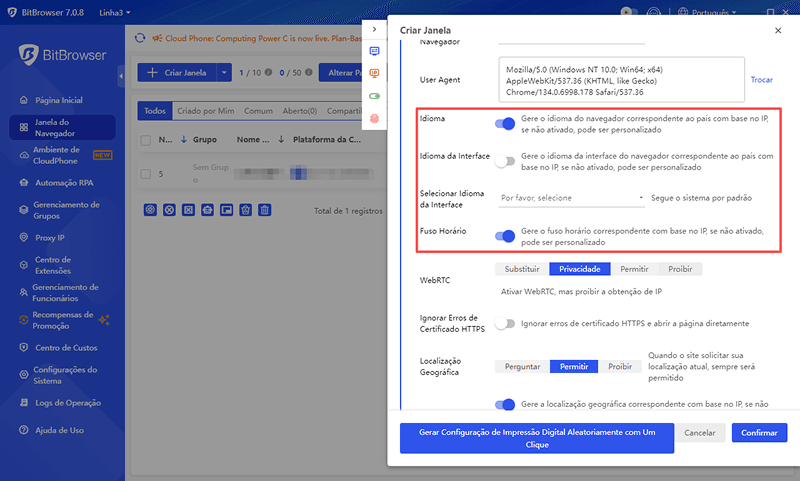Click Gerar Configuração de Impressão Digital button
The width and height of the screenshot is (800, 481).
coord(537,438)
